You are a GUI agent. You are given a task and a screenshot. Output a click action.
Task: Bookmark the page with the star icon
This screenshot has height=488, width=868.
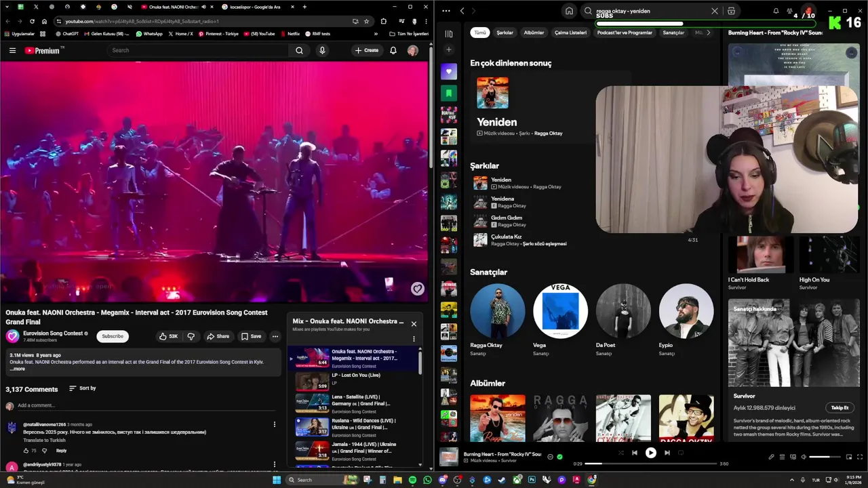(367, 21)
